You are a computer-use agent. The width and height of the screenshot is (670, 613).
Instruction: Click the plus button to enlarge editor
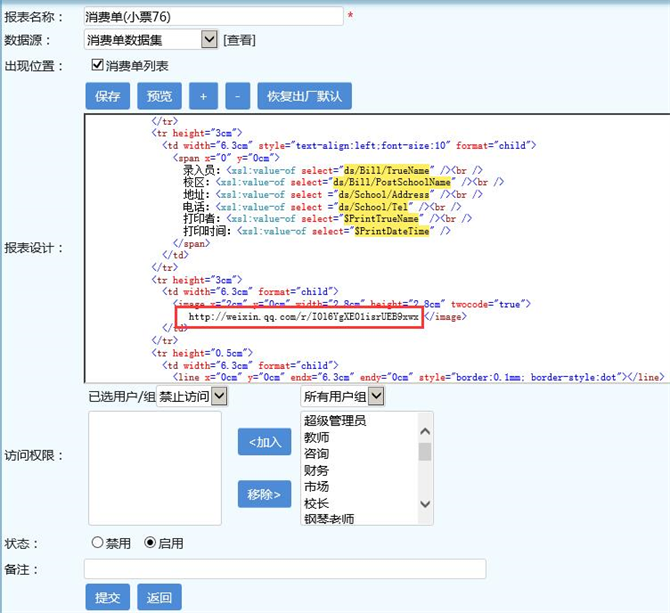[x=203, y=96]
